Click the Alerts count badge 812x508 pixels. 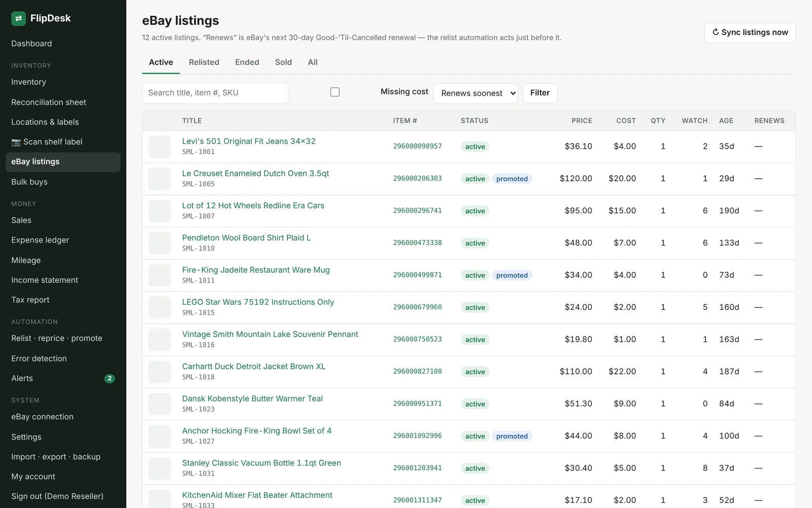(110, 378)
